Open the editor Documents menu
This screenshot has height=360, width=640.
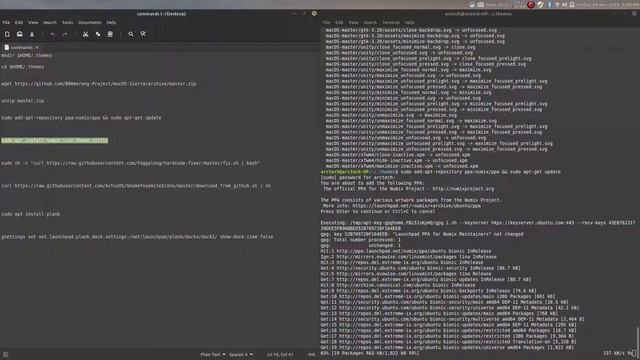coord(89,22)
